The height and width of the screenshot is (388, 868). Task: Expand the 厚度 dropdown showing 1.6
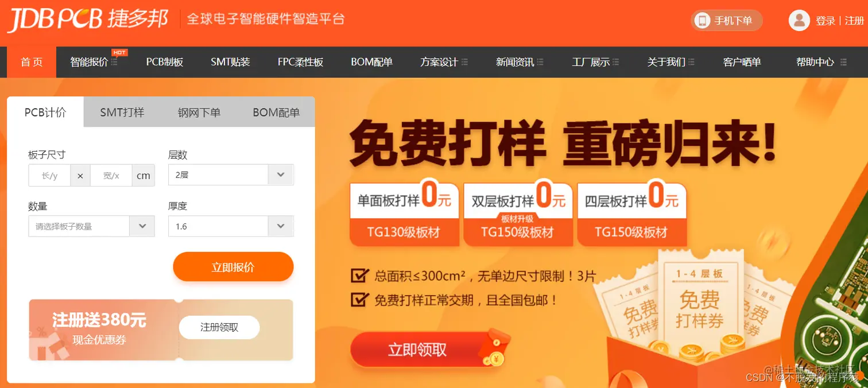[x=231, y=226]
